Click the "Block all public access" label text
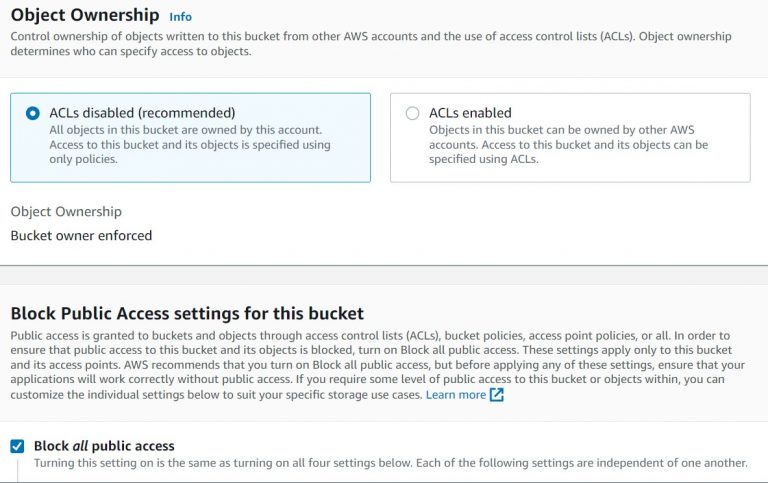768x483 pixels. pyautogui.click(x=104, y=446)
